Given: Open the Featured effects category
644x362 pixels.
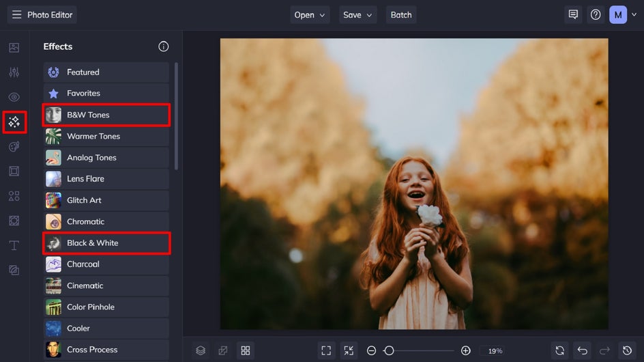Looking at the screenshot, I should [106, 72].
